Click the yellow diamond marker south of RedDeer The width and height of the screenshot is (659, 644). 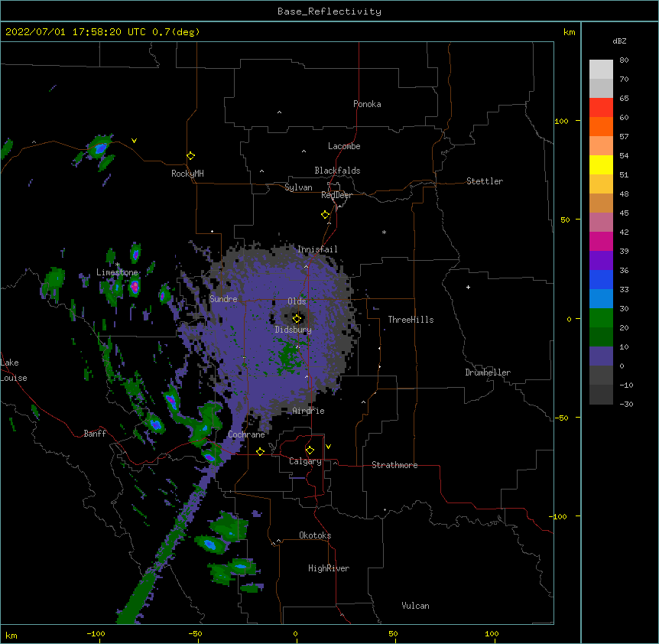point(326,215)
